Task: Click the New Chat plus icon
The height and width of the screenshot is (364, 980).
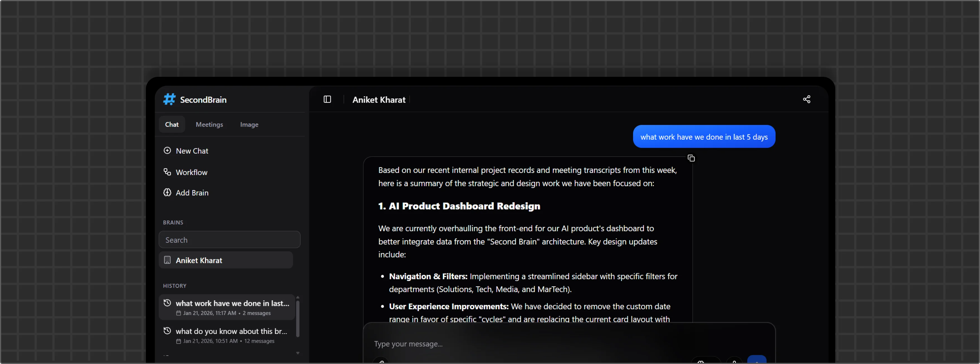Action: [167, 150]
